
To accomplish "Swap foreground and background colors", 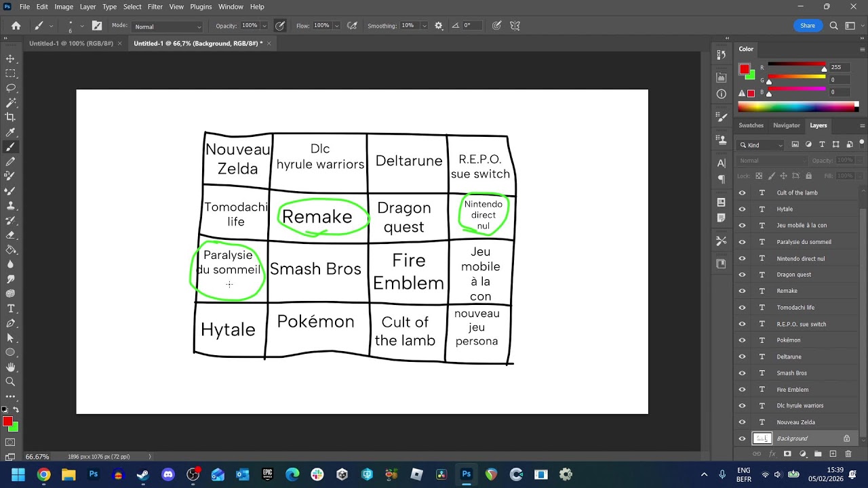I will [x=16, y=410].
